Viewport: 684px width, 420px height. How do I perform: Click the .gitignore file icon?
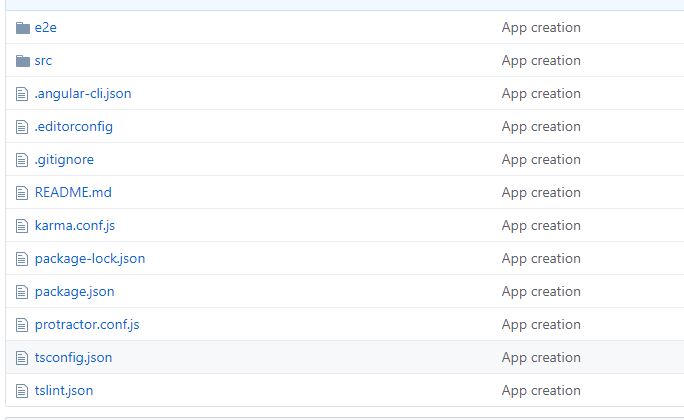point(23,160)
